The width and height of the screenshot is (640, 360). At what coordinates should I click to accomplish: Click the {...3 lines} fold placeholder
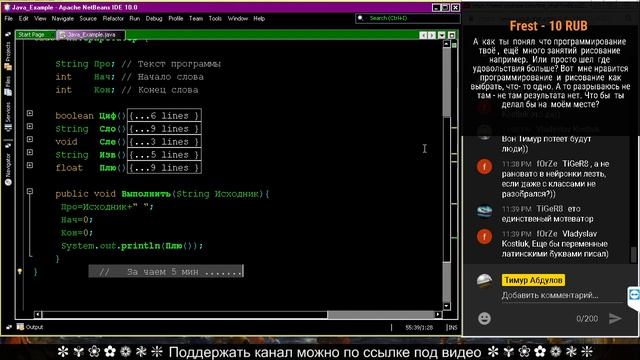[x=164, y=142]
